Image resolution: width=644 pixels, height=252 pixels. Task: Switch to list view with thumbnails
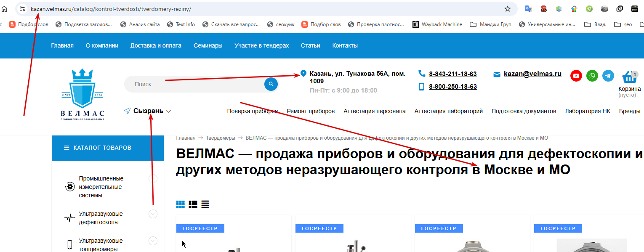pos(193,204)
